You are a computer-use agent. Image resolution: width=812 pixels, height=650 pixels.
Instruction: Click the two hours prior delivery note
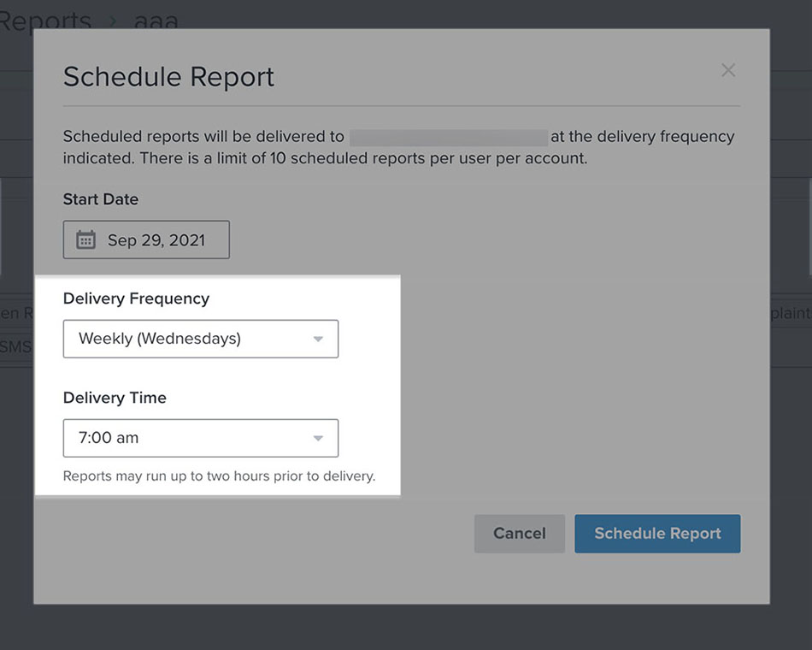[x=219, y=476]
